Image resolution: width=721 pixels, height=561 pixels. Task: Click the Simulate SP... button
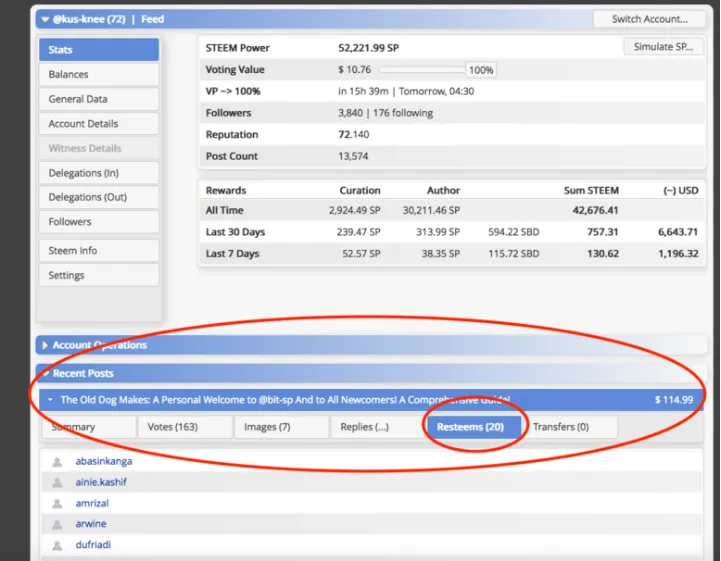pos(663,47)
